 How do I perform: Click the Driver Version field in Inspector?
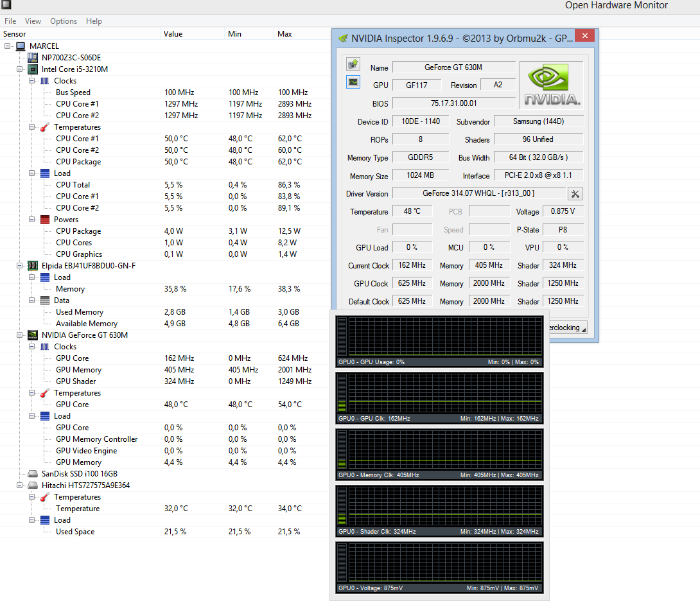click(478, 193)
